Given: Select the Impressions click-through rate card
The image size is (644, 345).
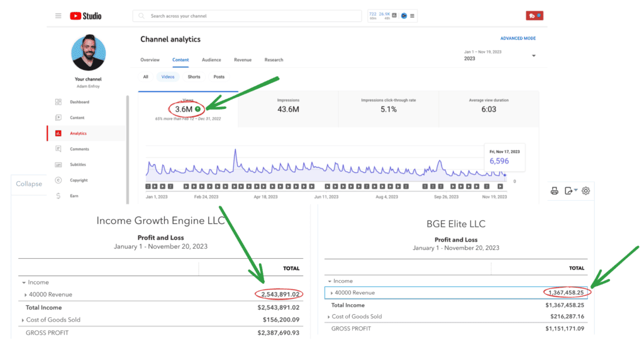Looking at the screenshot, I should coord(389,109).
